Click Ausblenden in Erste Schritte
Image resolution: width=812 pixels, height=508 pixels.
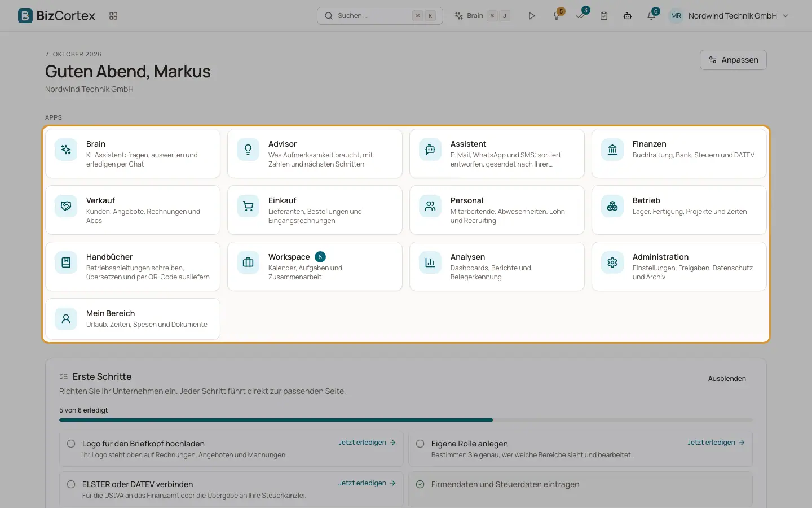[727, 379]
